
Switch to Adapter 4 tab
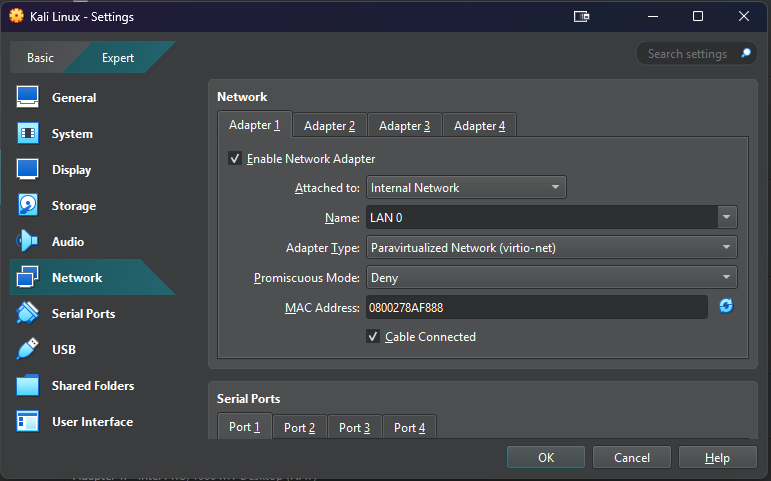[479, 126]
